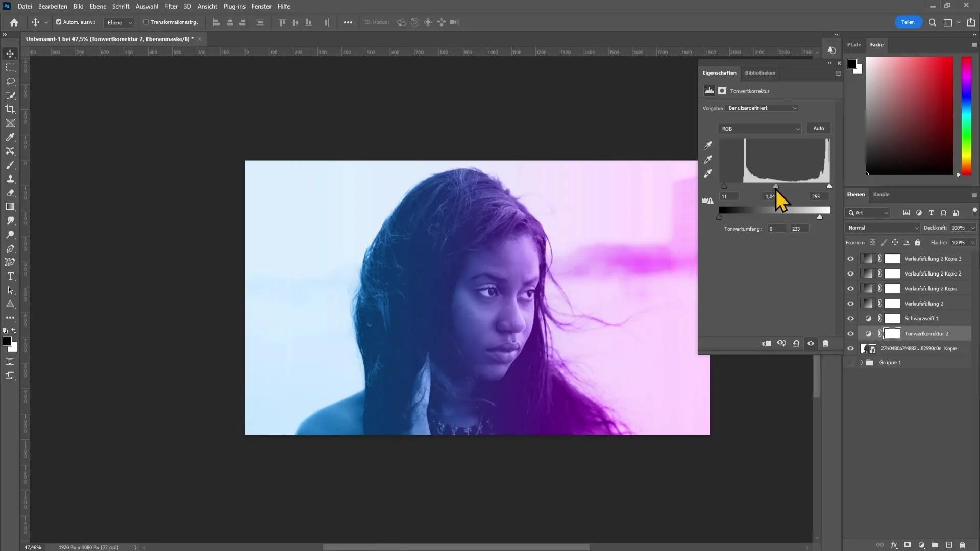Switch to the Bibliotheken tab
980x551 pixels.
[760, 73]
